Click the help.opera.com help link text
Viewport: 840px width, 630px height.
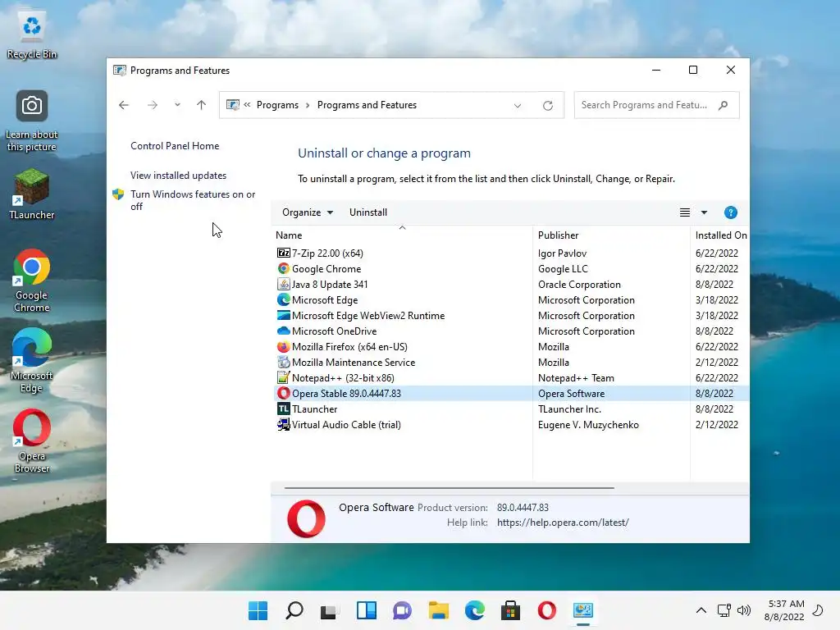[x=563, y=523]
